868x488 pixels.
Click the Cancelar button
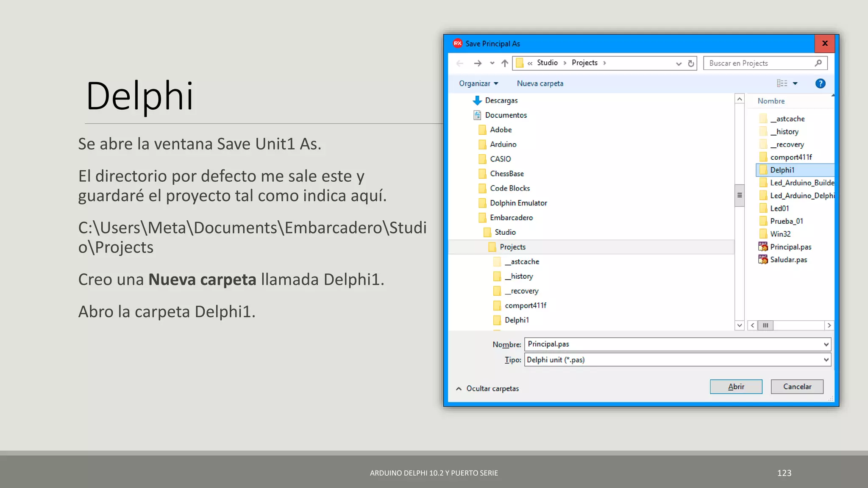797,387
